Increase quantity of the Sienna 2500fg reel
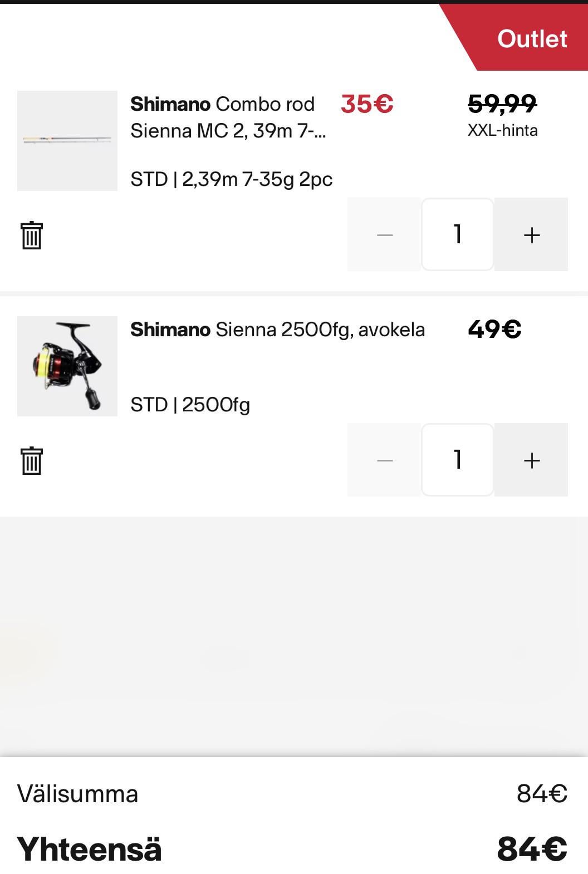This screenshot has width=588, height=874. [531, 460]
